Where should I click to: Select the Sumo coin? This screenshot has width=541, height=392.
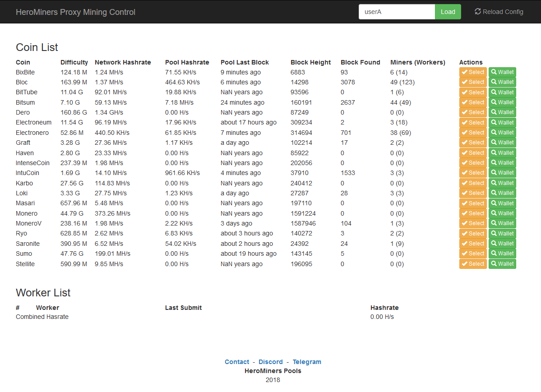coord(473,254)
